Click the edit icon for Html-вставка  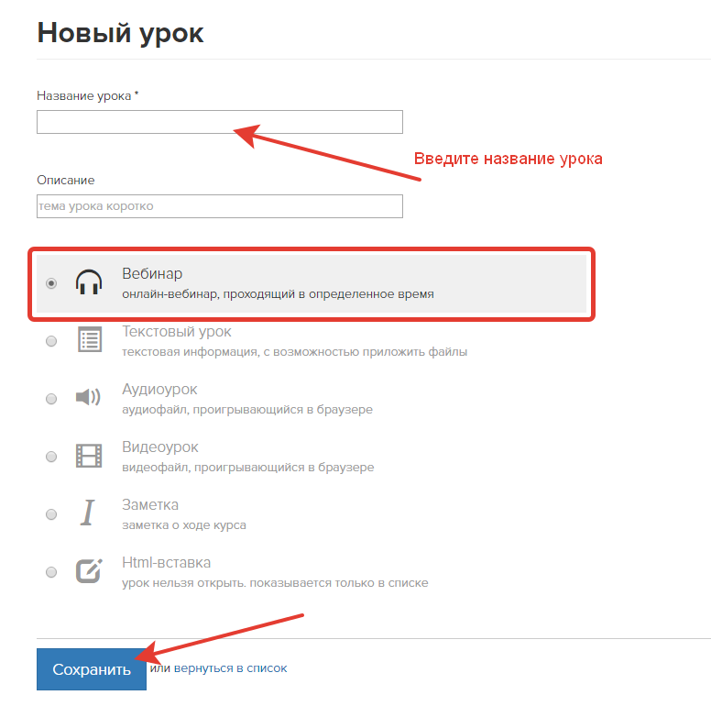[89, 571]
